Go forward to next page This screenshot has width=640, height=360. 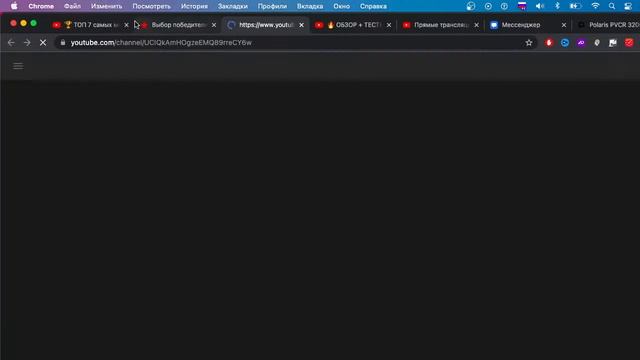[x=27, y=42]
